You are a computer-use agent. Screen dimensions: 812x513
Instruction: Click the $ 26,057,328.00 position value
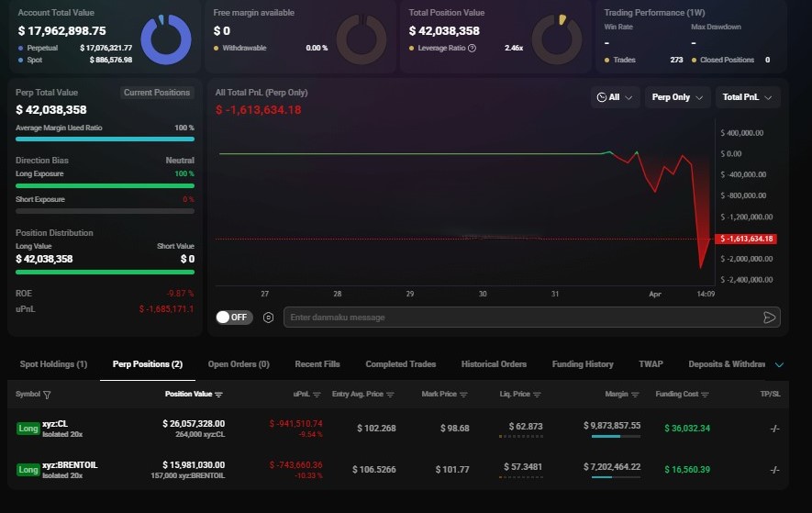(x=194, y=424)
